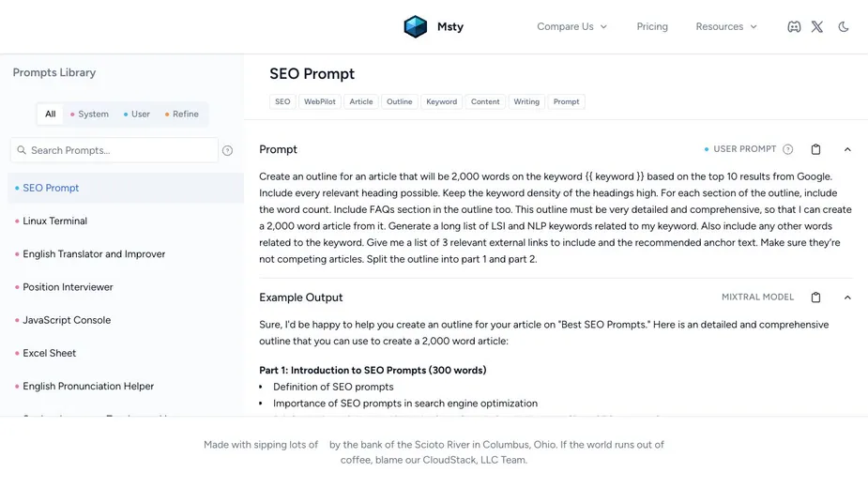Click the help icon beside search box
Image resolution: width=868 pixels, height=488 pixels.
tap(227, 150)
